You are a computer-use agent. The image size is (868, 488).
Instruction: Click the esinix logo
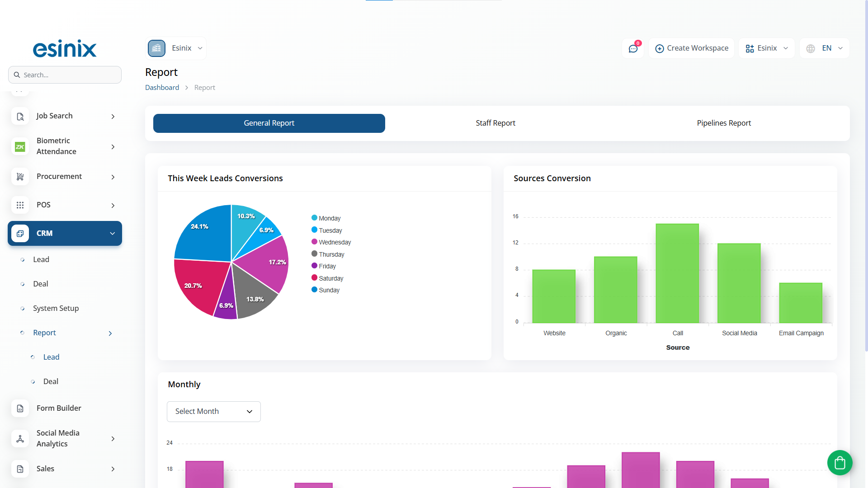click(65, 48)
